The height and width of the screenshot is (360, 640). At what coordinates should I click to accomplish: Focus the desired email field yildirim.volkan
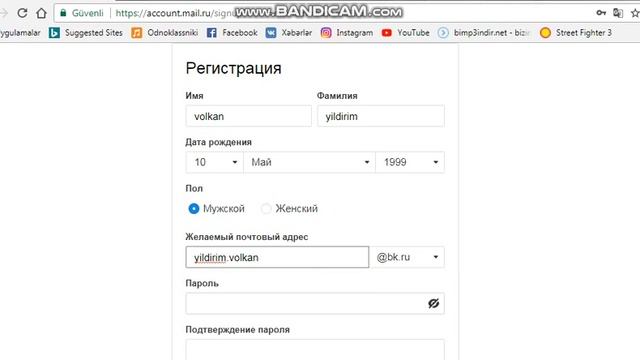277,257
